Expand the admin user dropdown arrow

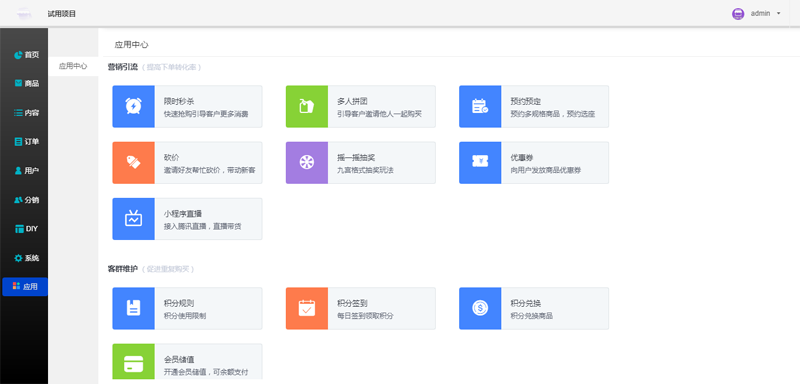pos(779,14)
